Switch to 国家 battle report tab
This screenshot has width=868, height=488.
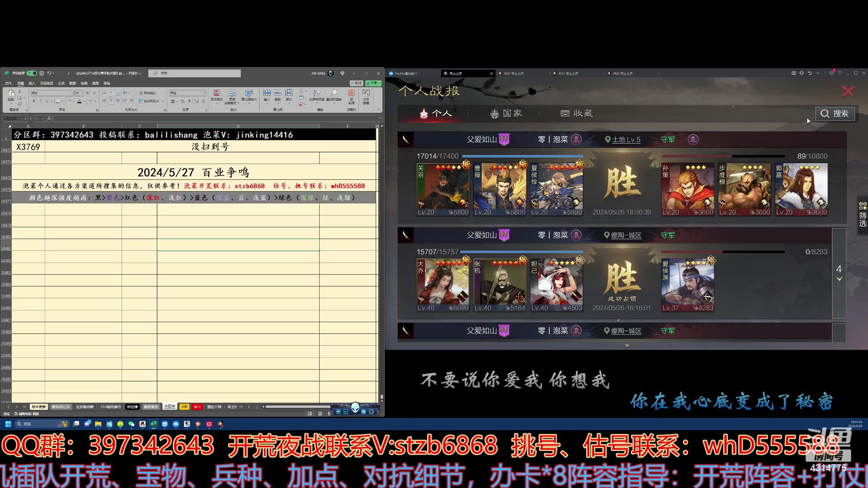[x=506, y=113]
